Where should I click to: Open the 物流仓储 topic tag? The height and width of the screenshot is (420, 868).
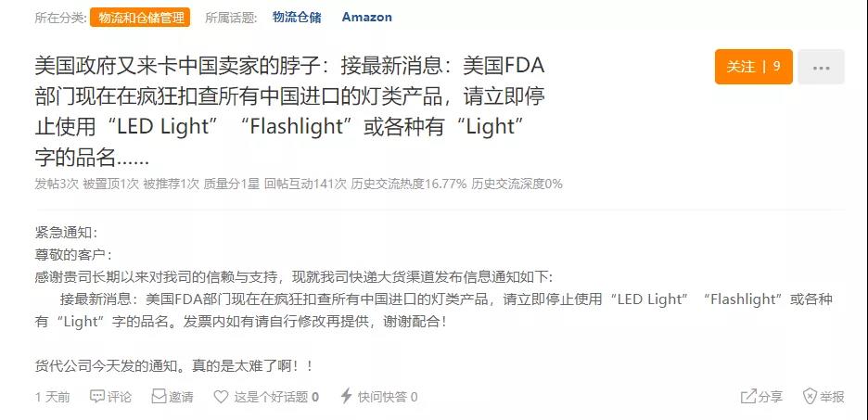coord(297,17)
